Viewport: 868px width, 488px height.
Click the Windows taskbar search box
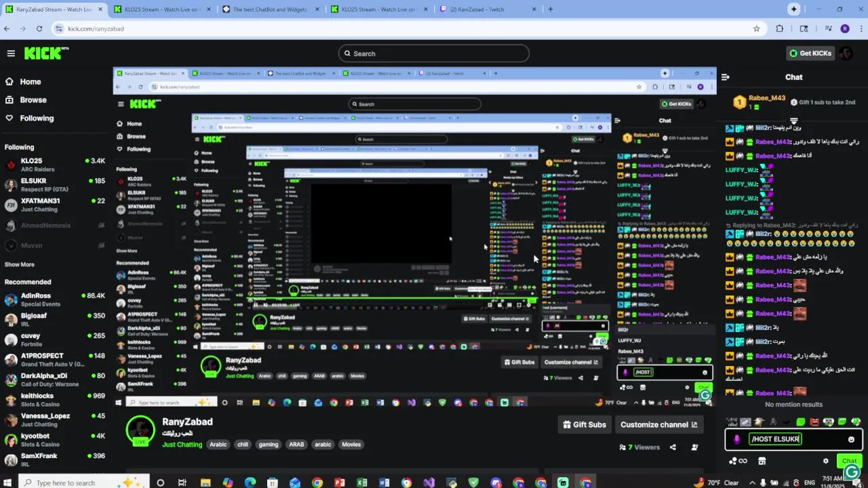83,483
